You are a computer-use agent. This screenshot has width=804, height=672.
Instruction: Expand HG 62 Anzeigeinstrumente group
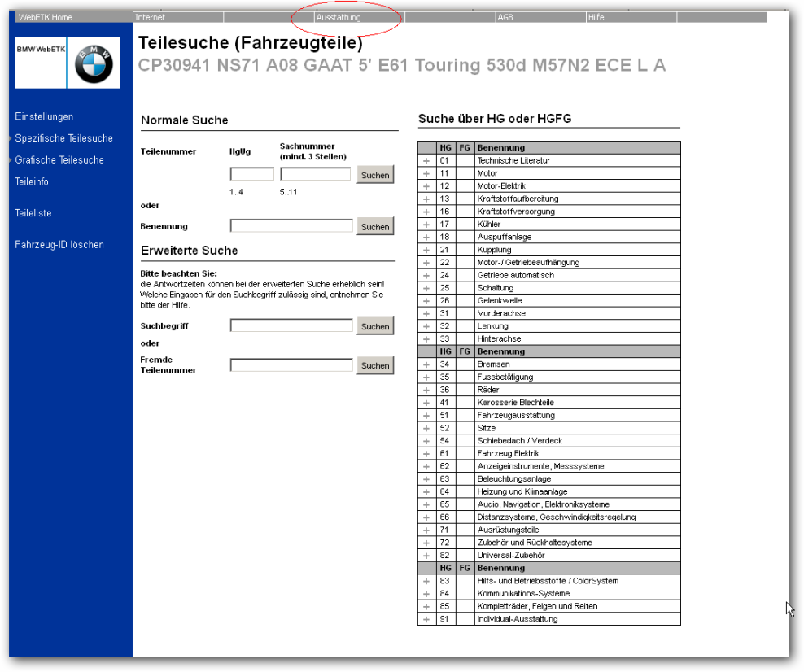426,467
